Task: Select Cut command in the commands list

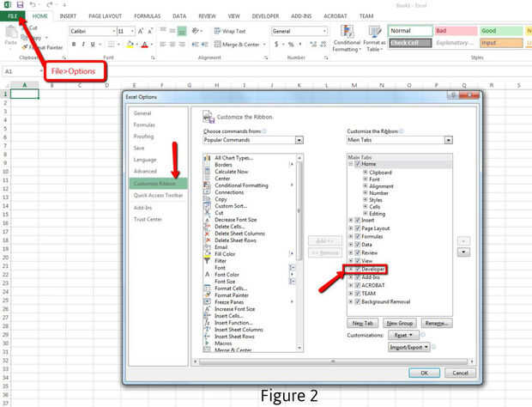Action: [x=219, y=213]
